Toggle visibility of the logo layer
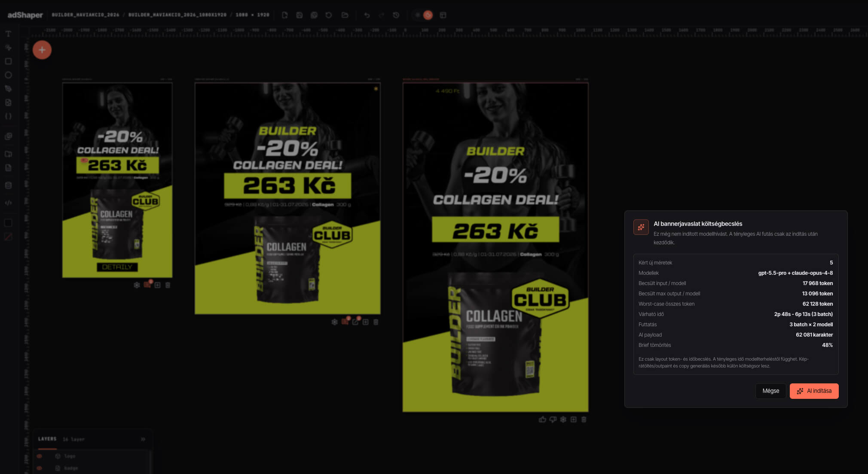This screenshot has width=868, height=474. click(40, 456)
